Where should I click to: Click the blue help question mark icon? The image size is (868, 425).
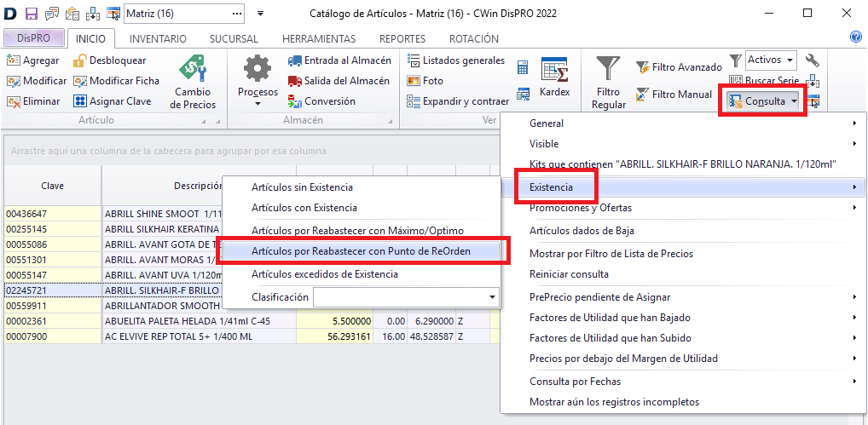[856, 37]
